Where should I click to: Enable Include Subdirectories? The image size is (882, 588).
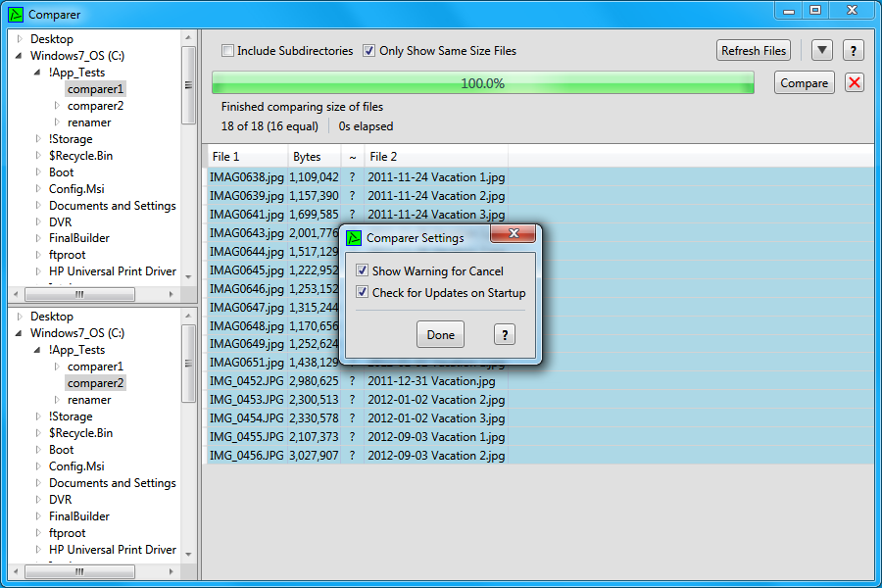click(229, 50)
